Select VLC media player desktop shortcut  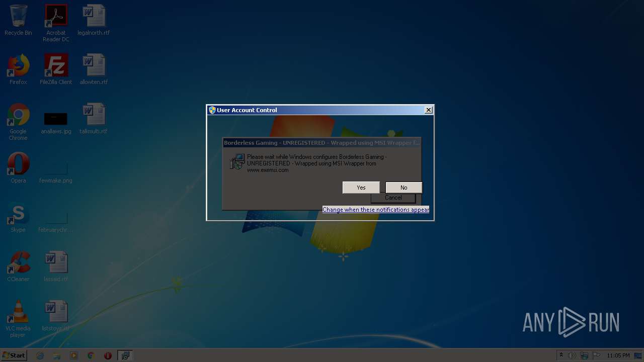point(18,319)
